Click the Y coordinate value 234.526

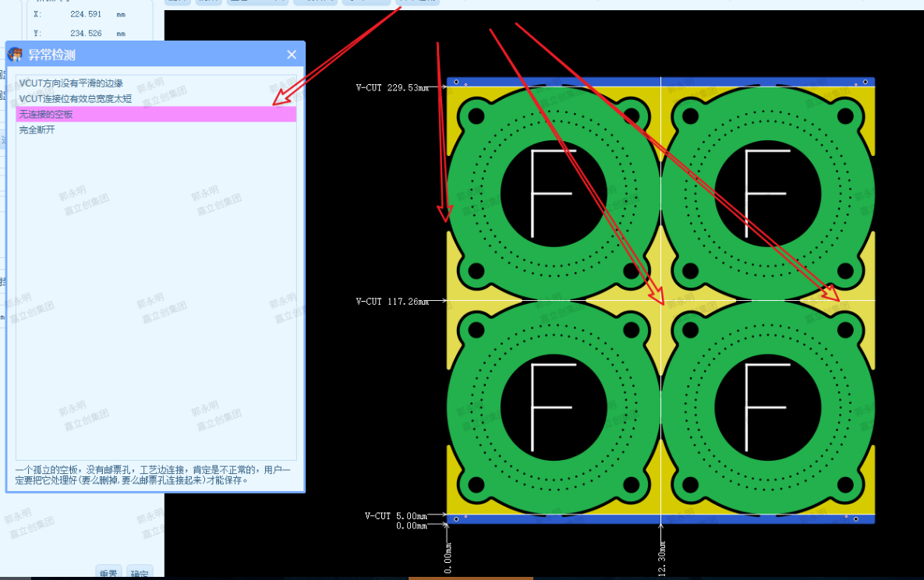coord(87,34)
